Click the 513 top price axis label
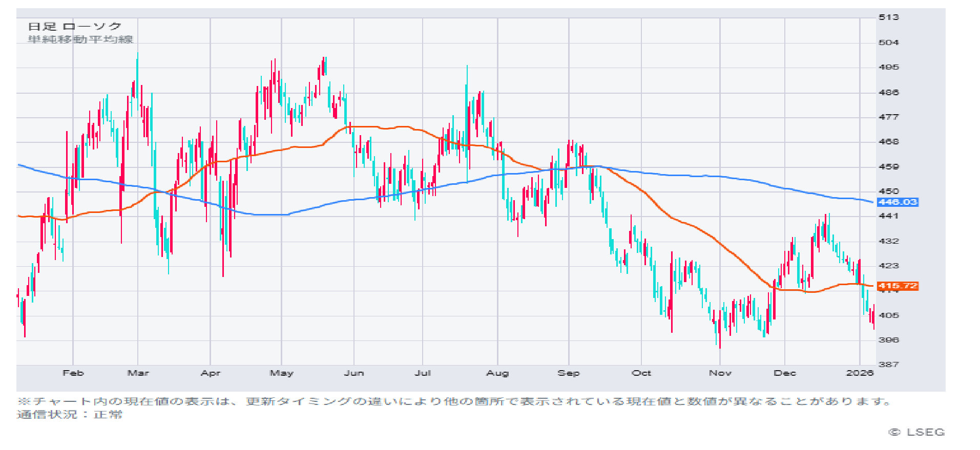Viewport: 980px width, 450px height. 888,17
